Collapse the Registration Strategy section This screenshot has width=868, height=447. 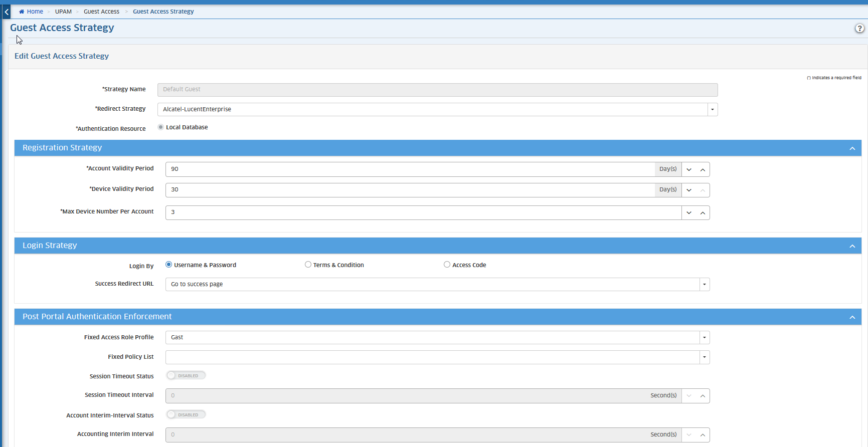click(x=852, y=148)
